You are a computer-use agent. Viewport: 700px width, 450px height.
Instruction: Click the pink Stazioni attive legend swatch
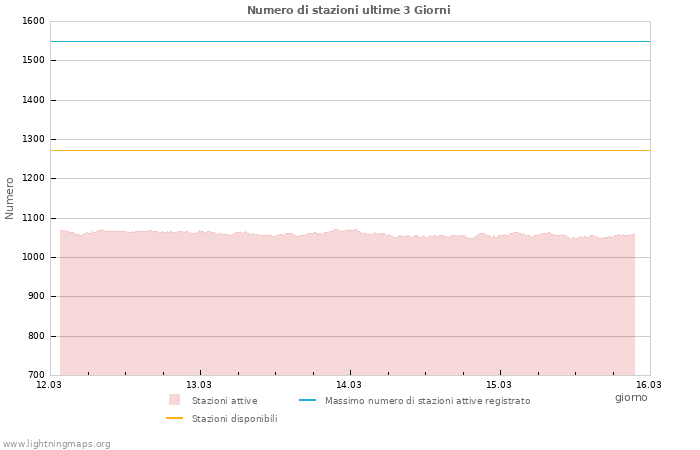(x=174, y=400)
